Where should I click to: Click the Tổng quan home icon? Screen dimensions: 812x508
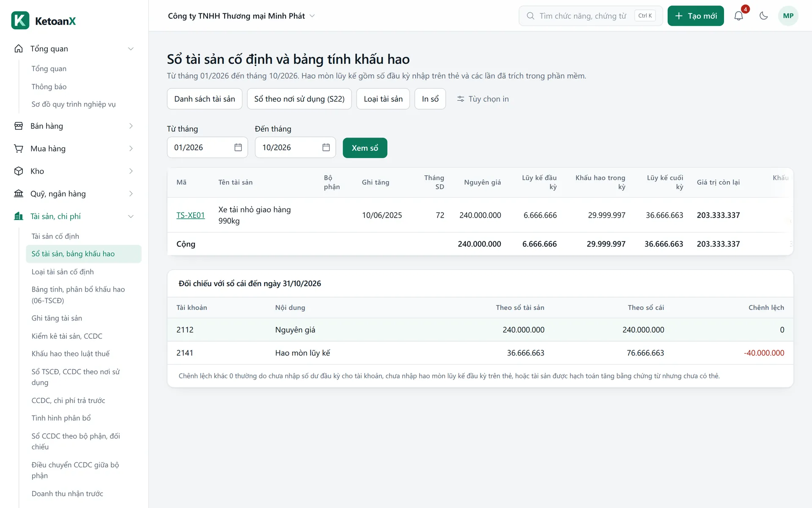[19, 49]
